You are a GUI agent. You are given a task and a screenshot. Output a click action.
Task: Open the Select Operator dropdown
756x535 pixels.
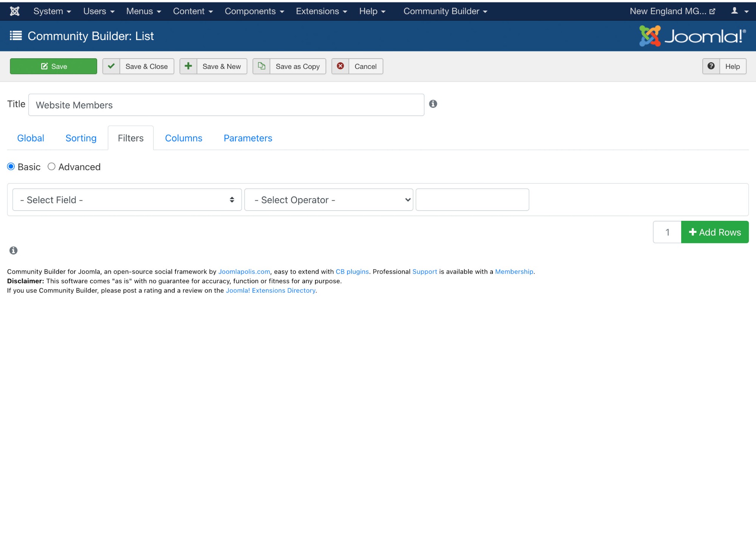(x=329, y=200)
